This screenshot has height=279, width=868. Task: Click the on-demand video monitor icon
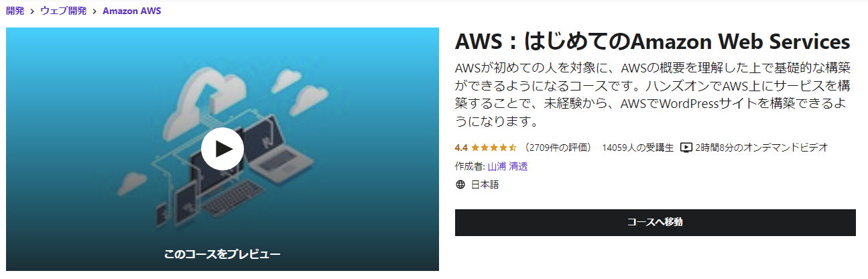coord(686,148)
